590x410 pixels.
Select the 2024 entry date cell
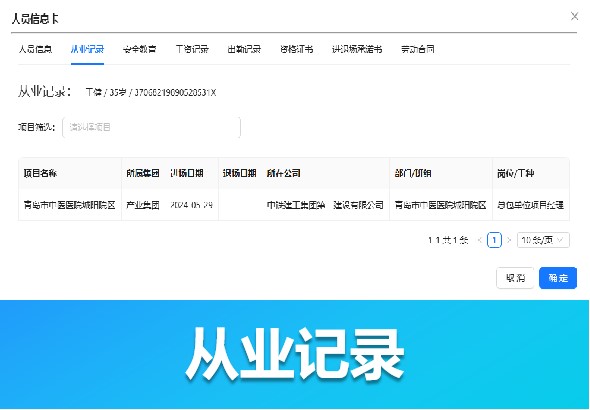click(191, 205)
